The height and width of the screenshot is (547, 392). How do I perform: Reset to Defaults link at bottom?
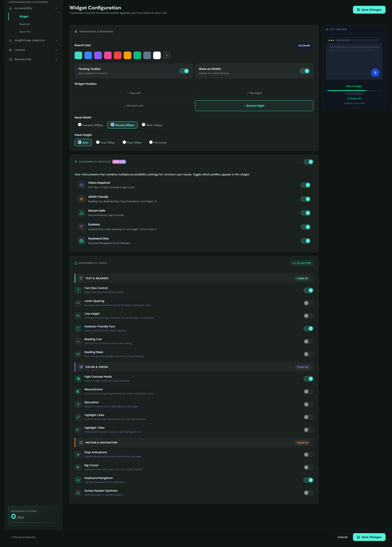coord(23,537)
